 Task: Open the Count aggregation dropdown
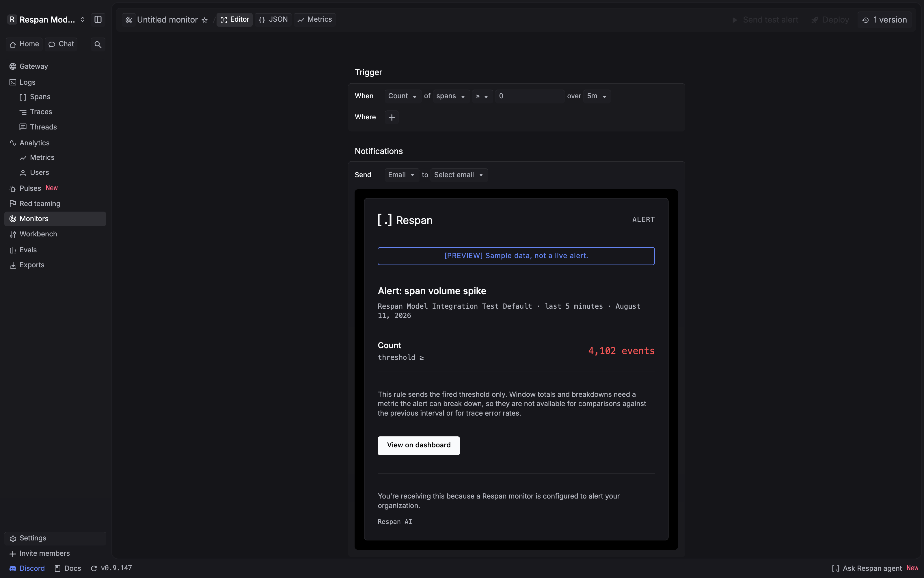click(x=403, y=96)
